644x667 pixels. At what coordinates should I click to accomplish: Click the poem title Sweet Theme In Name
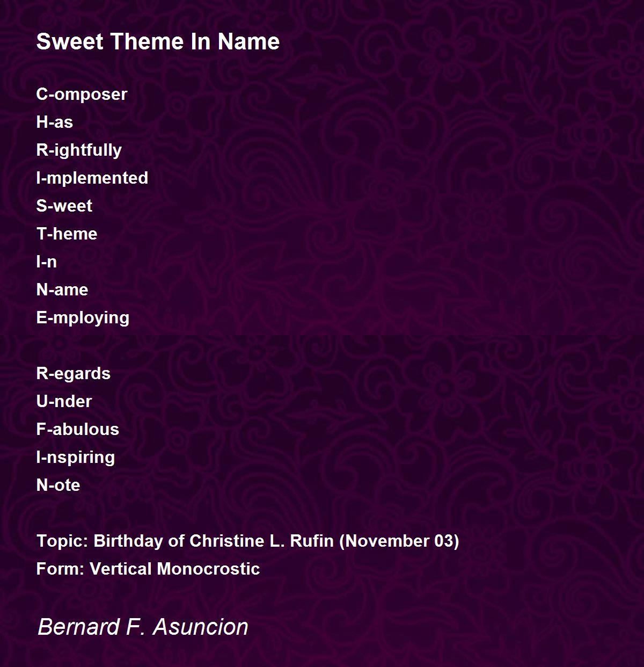158,41
